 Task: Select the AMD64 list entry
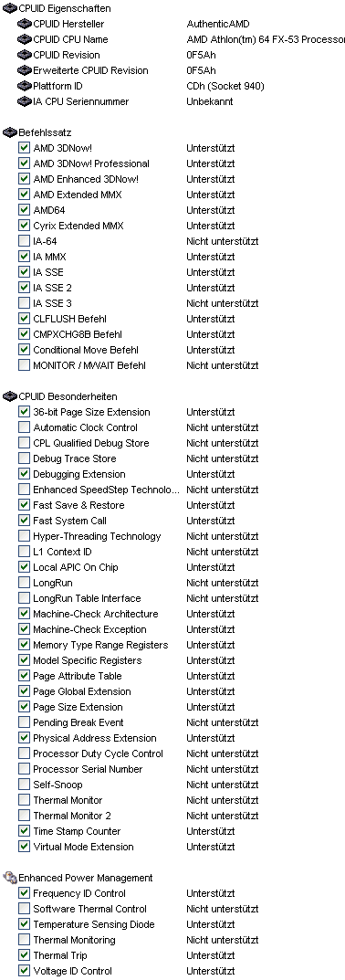click(x=48, y=210)
